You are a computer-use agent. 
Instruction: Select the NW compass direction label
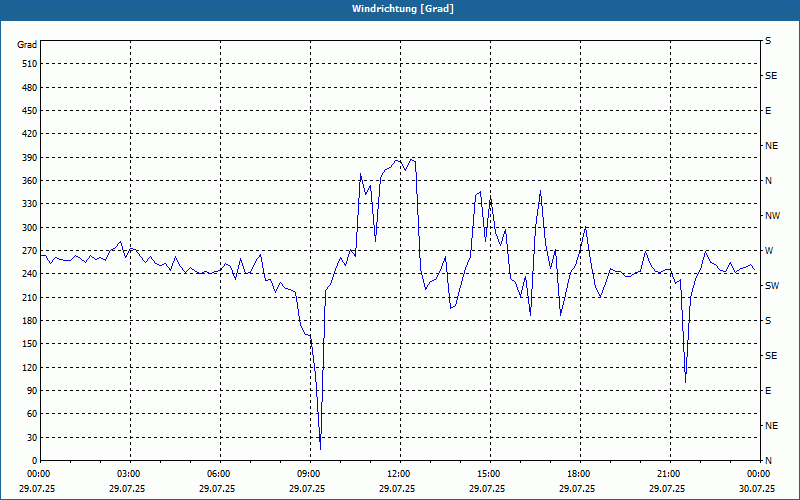tap(772, 216)
